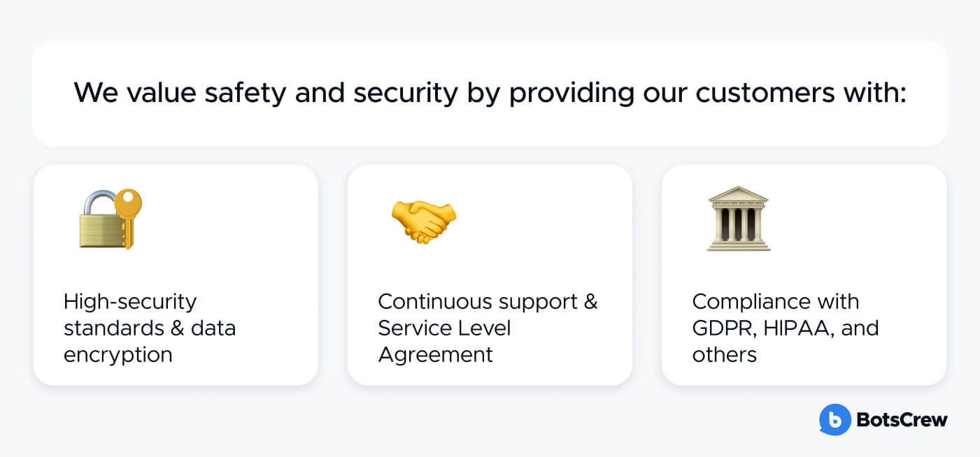Click the golden key on the padlock
This screenshot has height=457, width=980.
[128, 215]
